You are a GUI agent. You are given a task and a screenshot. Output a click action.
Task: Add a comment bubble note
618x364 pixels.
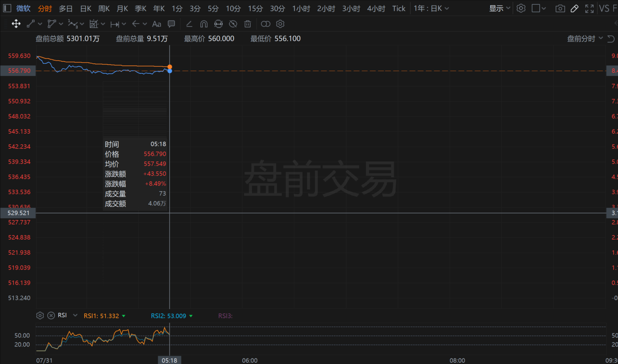[x=172, y=24]
